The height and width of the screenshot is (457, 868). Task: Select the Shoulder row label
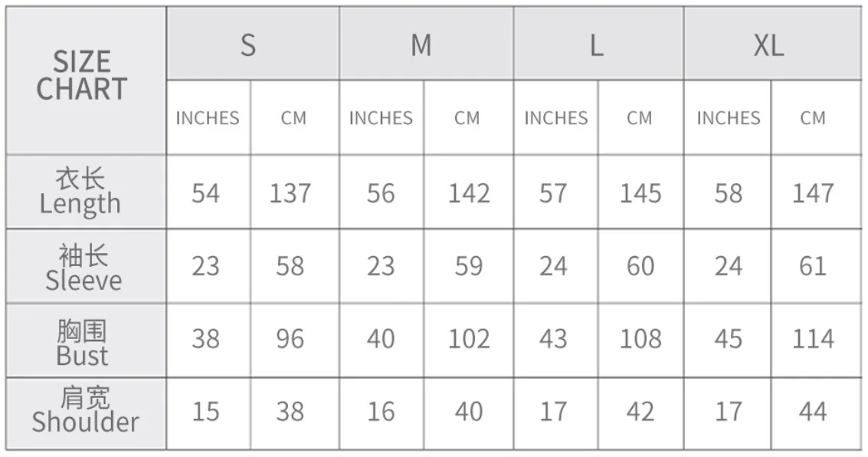84,410
